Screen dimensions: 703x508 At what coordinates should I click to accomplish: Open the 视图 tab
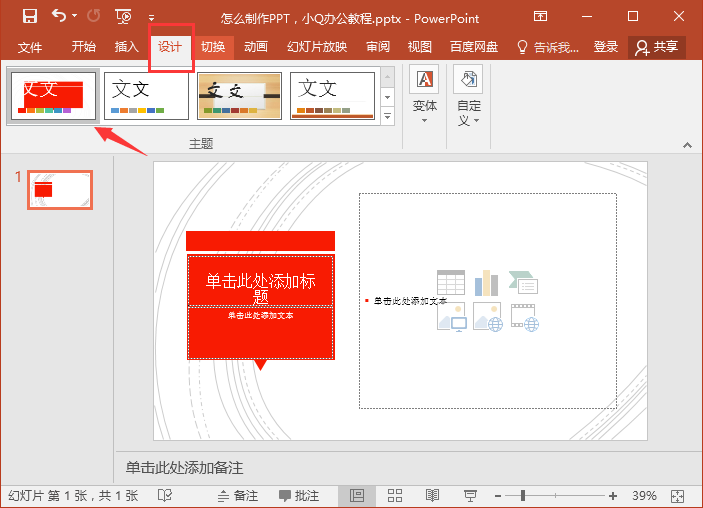420,47
